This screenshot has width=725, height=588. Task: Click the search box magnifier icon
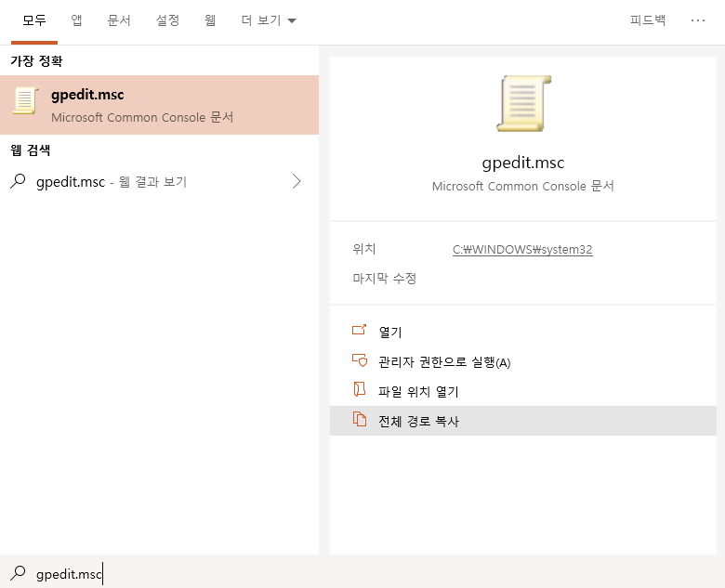click(18, 573)
